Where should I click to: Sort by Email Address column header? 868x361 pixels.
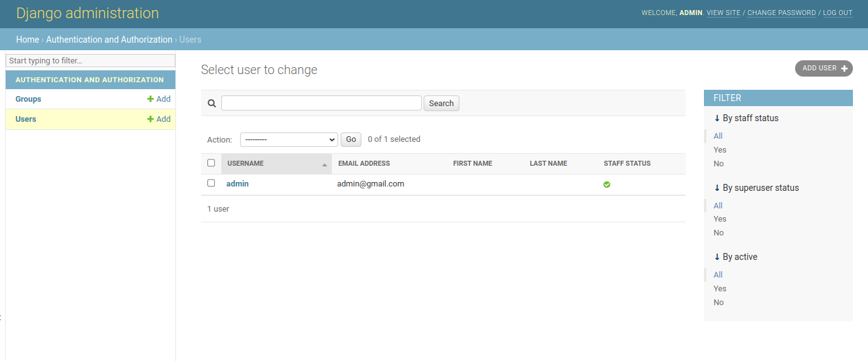pyautogui.click(x=364, y=163)
